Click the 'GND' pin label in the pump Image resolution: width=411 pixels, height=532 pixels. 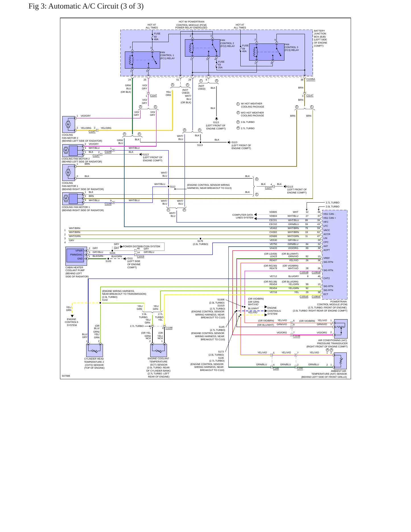[x=80, y=259]
